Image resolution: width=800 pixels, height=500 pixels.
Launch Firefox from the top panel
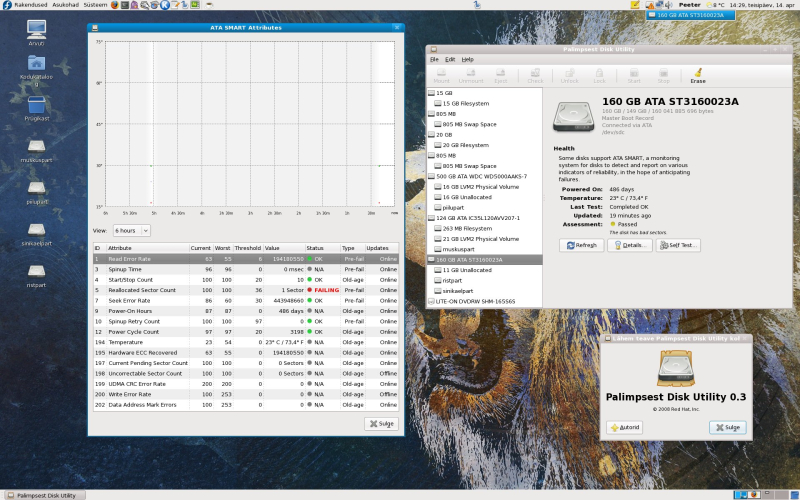tap(114, 5)
